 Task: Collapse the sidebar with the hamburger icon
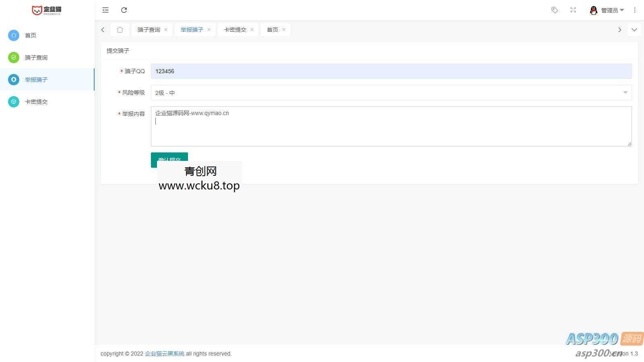pyautogui.click(x=105, y=10)
